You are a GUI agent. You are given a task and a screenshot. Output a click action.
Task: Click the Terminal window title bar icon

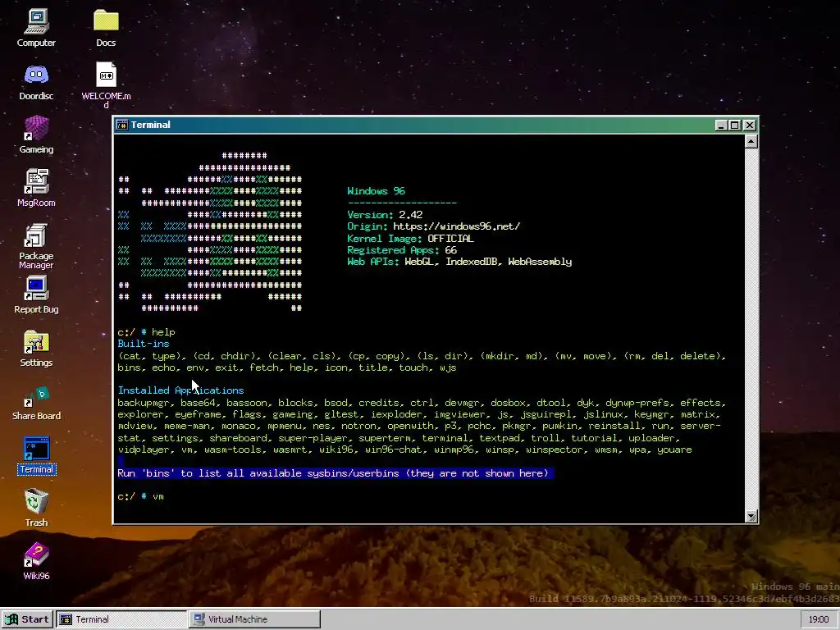click(122, 125)
